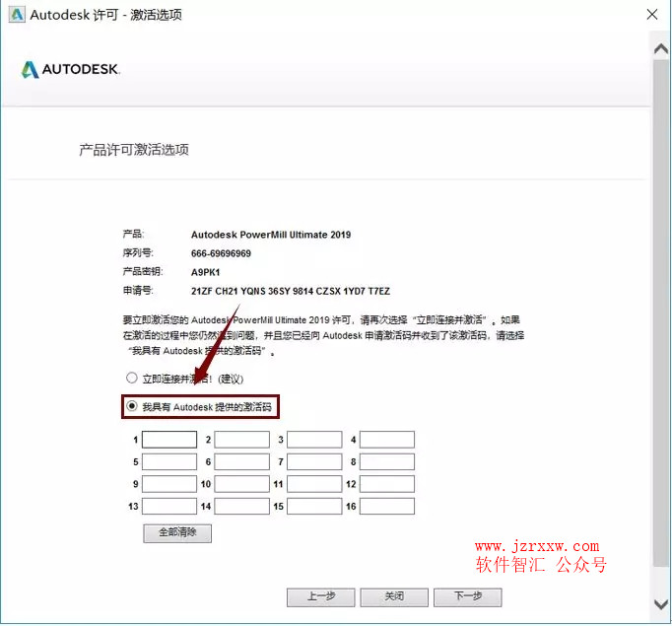Click the vertical scrollbar thumb
This screenshot has width=672, height=626.
(661, 313)
